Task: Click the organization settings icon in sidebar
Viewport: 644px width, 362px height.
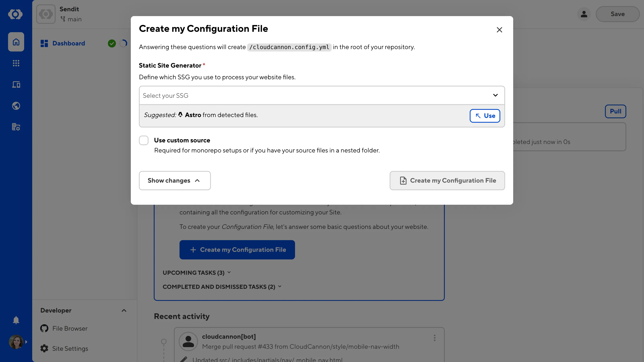Action: pyautogui.click(x=16, y=127)
